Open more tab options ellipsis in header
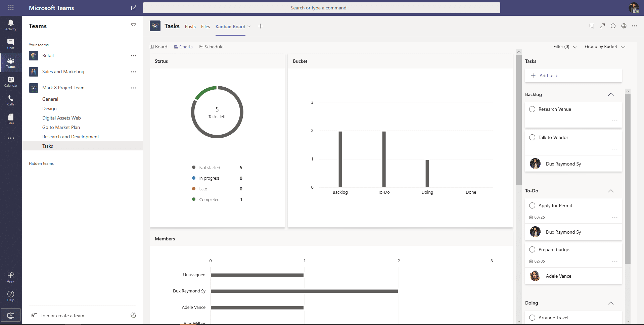644x325 pixels. click(635, 26)
